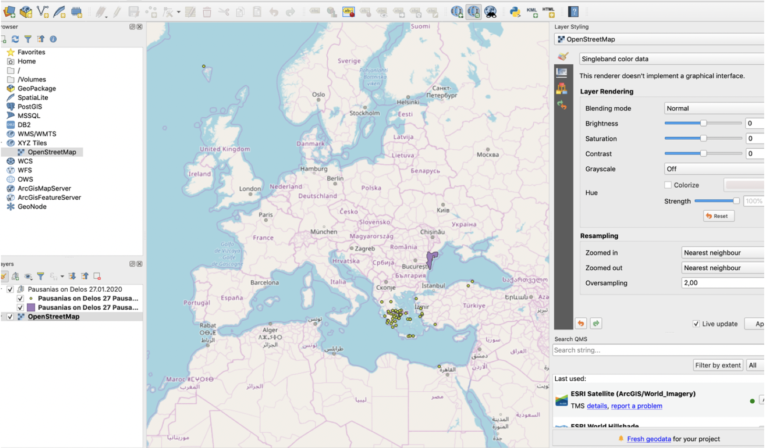Screen dimensions: 768x448
Task: Open the Grayscale Off dropdown
Action: tap(715, 169)
